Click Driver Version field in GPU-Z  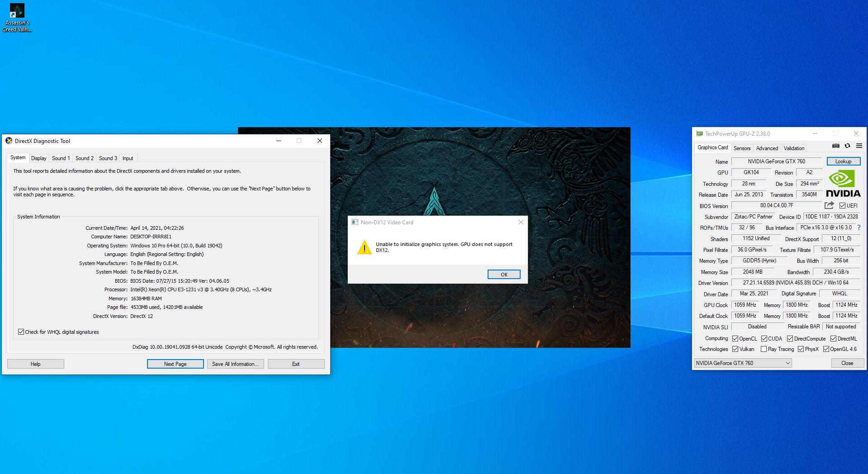tap(796, 283)
